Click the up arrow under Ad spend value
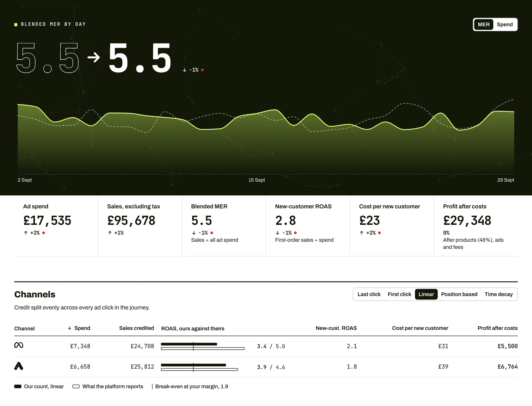 [x=26, y=233]
